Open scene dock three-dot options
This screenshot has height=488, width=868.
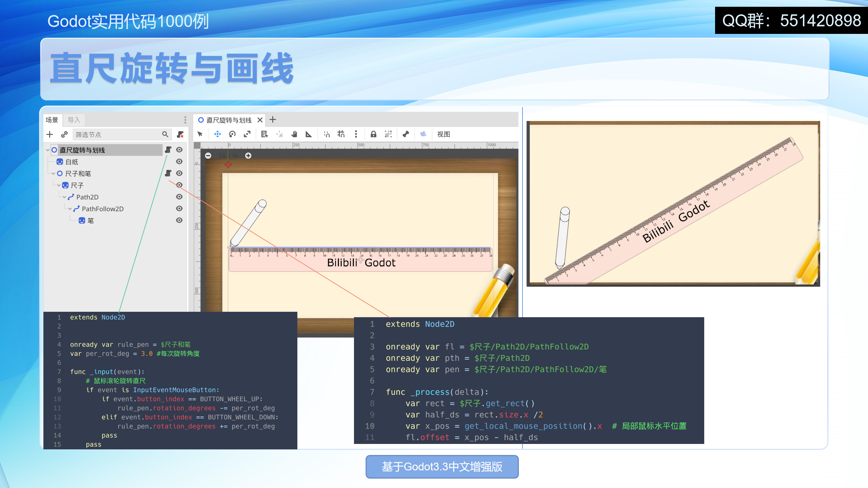[185, 120]
